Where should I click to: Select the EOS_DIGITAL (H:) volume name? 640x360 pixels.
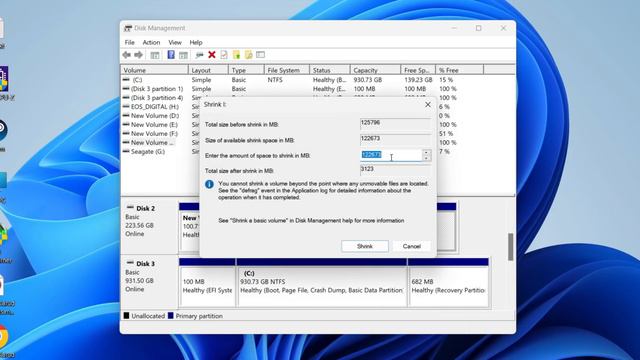[155, 107]
